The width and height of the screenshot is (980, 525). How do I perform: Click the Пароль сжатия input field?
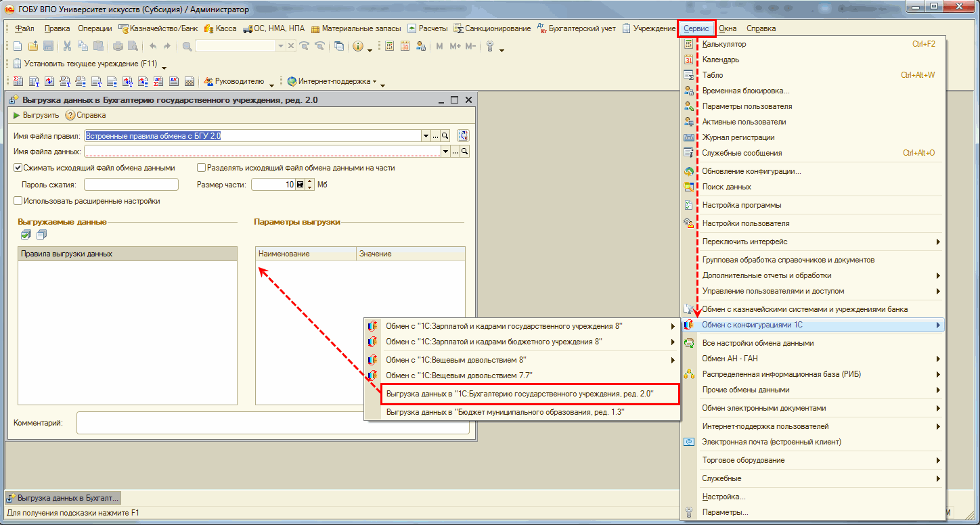coord(131,184)
